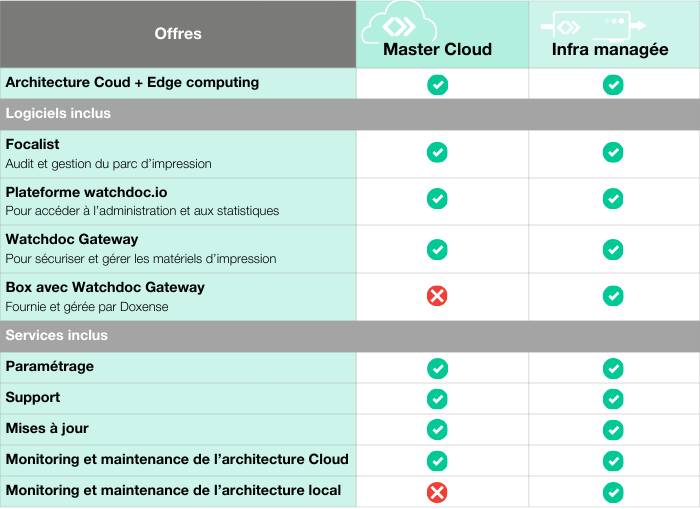Click the Offres header cell

click(178, 34)
